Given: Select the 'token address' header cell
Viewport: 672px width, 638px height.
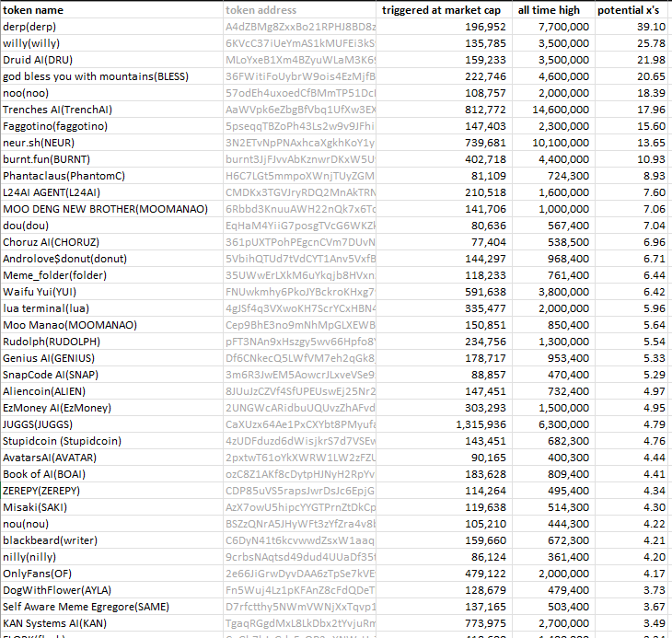Looking at the screenshot, I should (299, 10).
